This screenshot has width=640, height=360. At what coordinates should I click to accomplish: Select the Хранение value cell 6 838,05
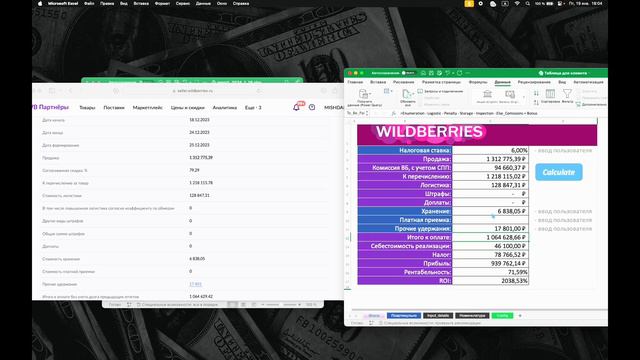[x=490, y=211]
